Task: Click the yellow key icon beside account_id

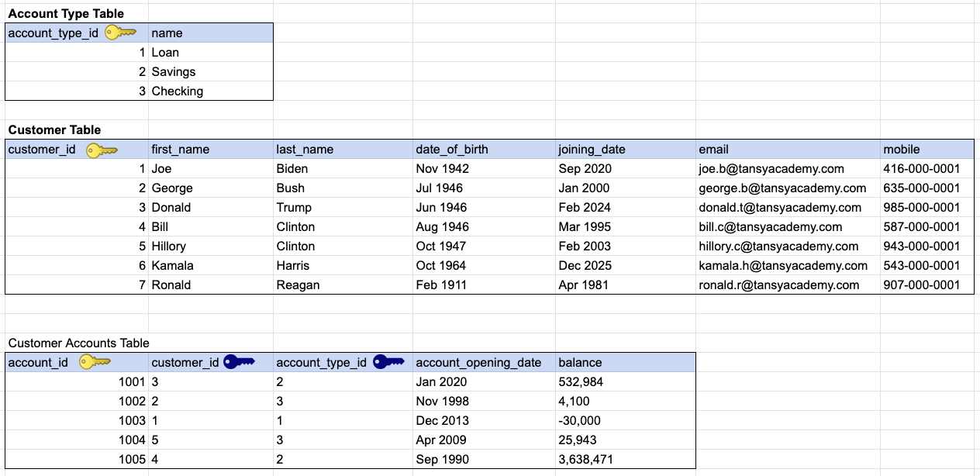Action: pos(95,362)
